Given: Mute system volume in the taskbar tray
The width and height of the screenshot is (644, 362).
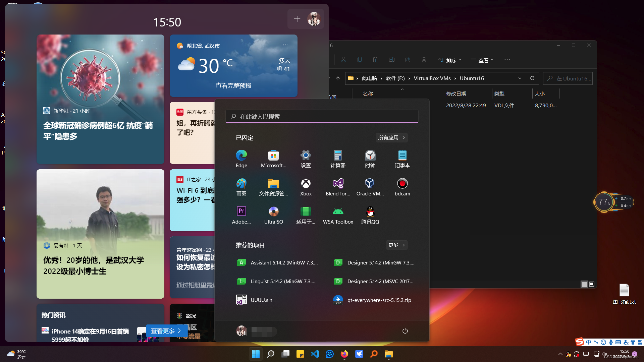Looking at the screenshot, I should coord(605,354).
